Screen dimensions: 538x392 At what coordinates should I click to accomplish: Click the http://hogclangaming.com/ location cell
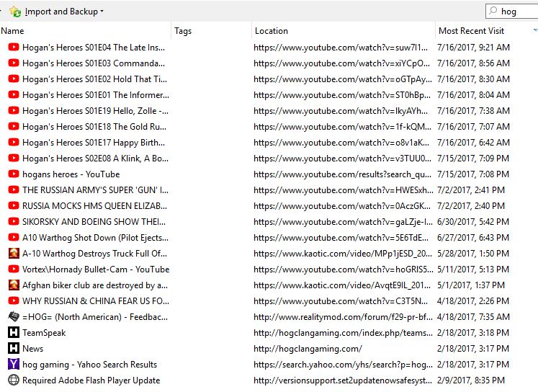[x=308, y=349]
